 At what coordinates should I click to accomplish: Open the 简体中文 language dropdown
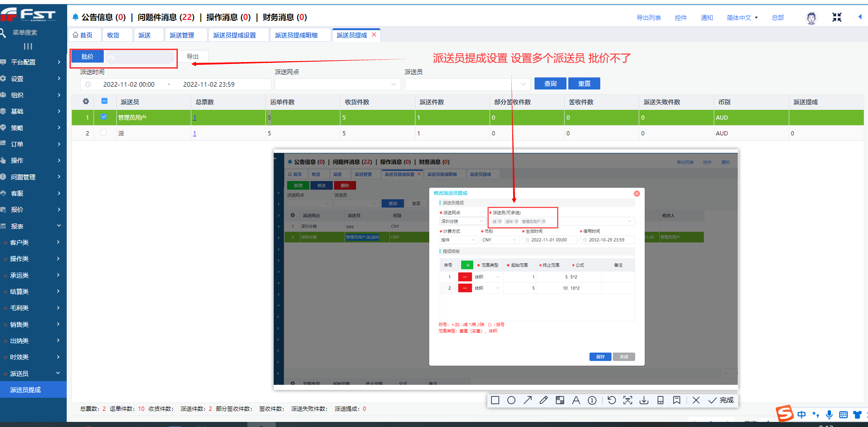pyautogui.click(x=742, y=18)
